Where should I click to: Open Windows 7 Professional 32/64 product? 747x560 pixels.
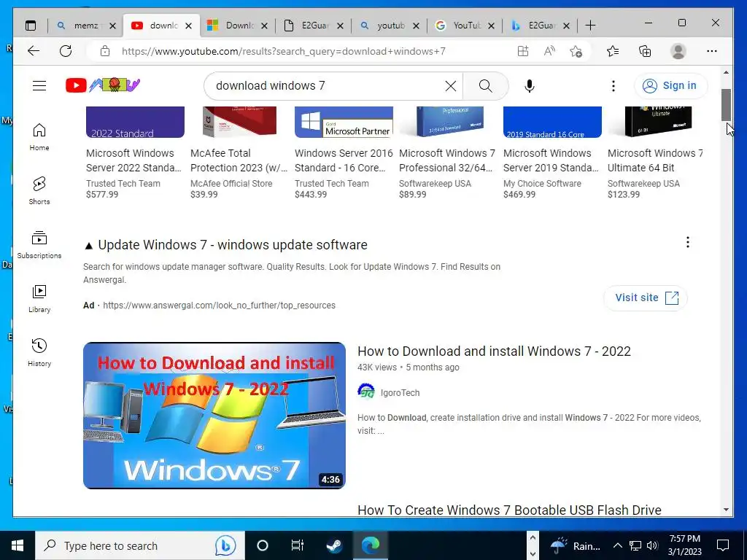448,153
